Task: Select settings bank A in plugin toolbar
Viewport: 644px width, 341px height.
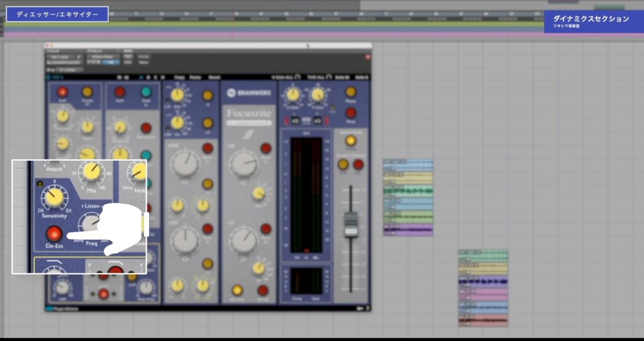Action: pyautogui.click(x=141, y=77)
